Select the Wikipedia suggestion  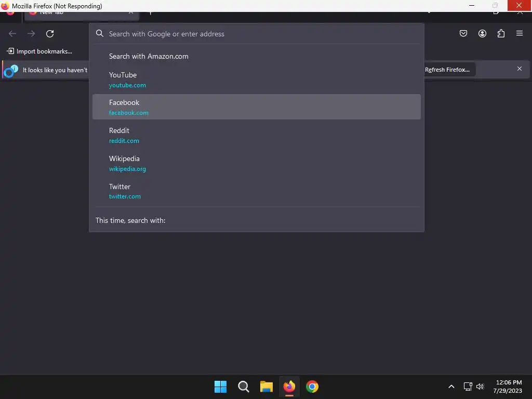(x=257, y=163)
